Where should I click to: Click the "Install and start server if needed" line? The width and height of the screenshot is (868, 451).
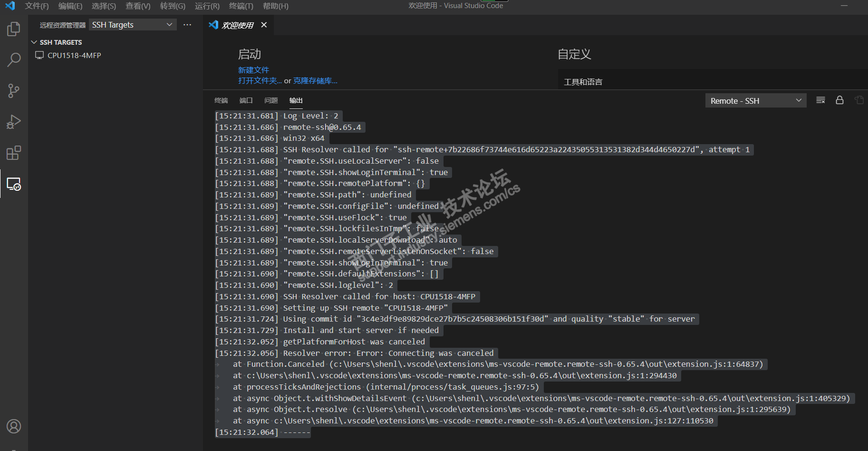(x=327, y=330)
